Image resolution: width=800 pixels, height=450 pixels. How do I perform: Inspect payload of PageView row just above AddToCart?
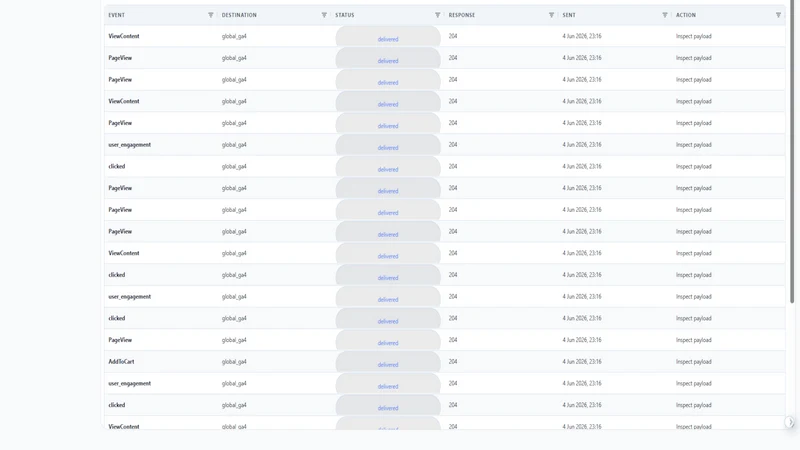693,340
